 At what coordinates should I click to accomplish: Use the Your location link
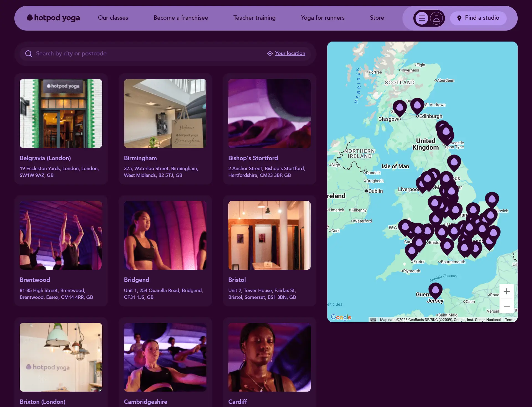[290, 53]
